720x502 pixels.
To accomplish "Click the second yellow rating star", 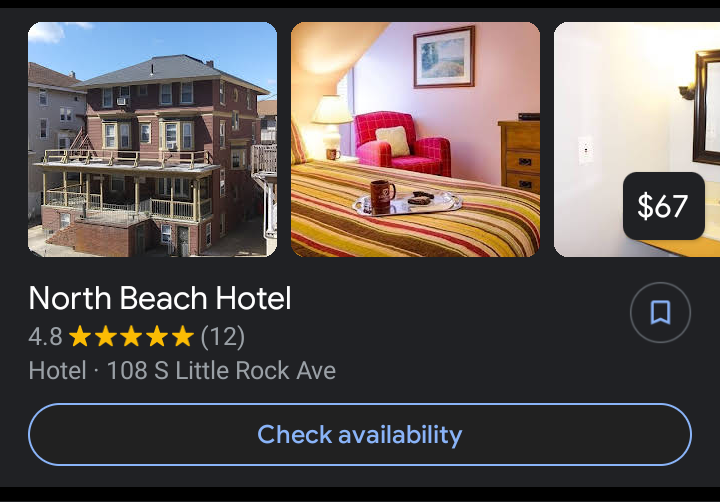I will tap(106, 336).
